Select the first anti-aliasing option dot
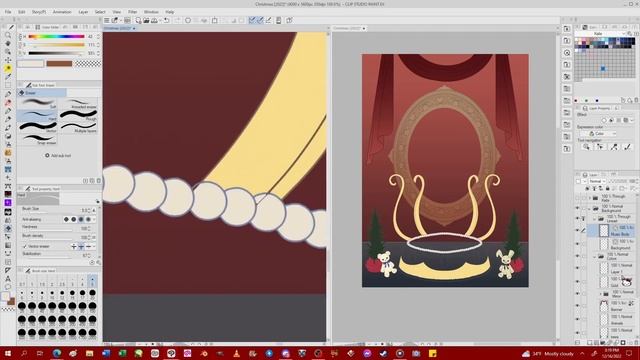640x360 pixels. [x=66, y=220]
